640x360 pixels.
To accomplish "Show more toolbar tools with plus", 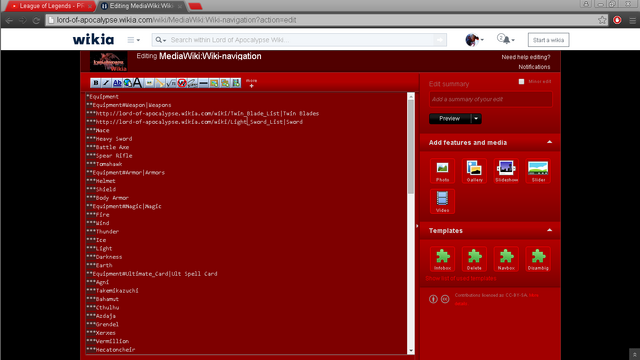I will tap(251, 83).
